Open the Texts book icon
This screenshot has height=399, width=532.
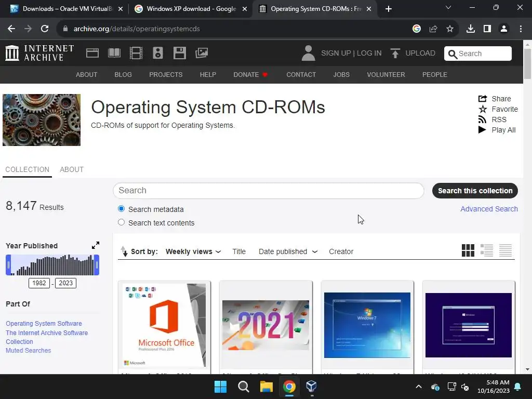[114, 53]
